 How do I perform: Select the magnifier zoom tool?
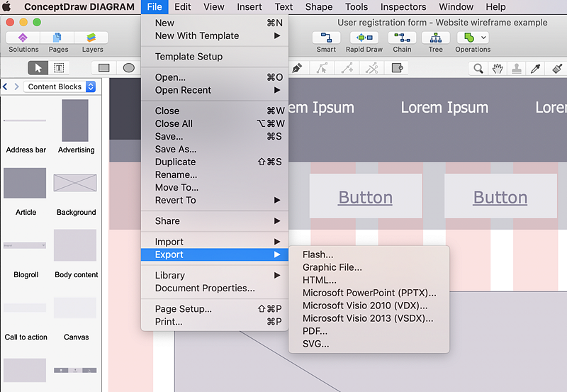[x=478, y=68]
